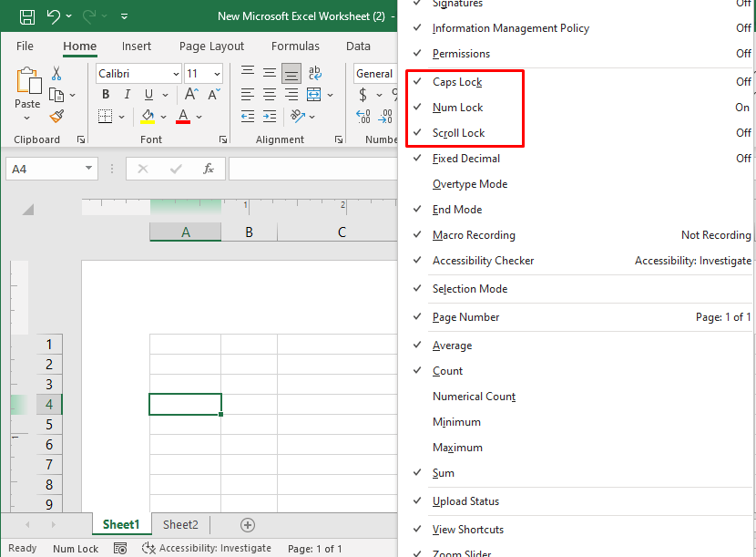Select the Cut scissors icon
The height and width of the screenshot is (557, 756).
56,73
